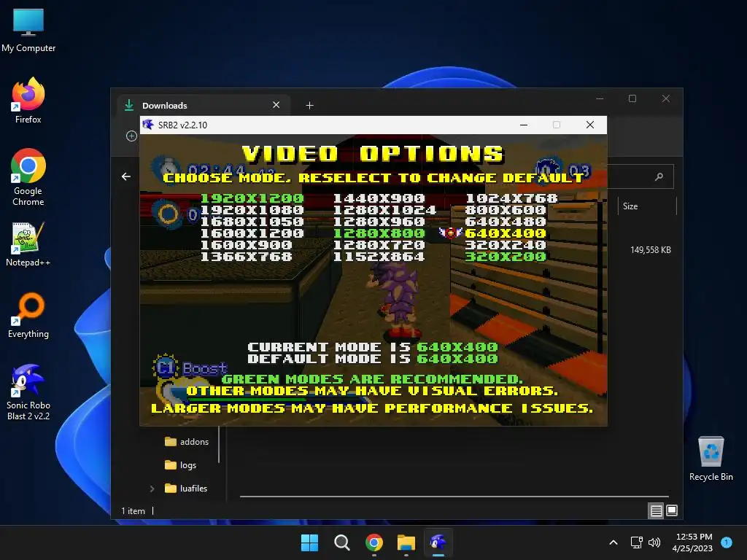Screen dimensions: 747x560
Task: Select the 1024X768 video mode
Action: (x=511, y=198)
